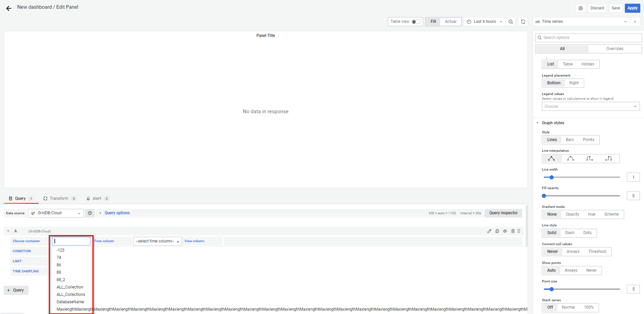This screenshot has width=644, height=314.
Task: Set legend placement to Right
Action: coord(574,83)
